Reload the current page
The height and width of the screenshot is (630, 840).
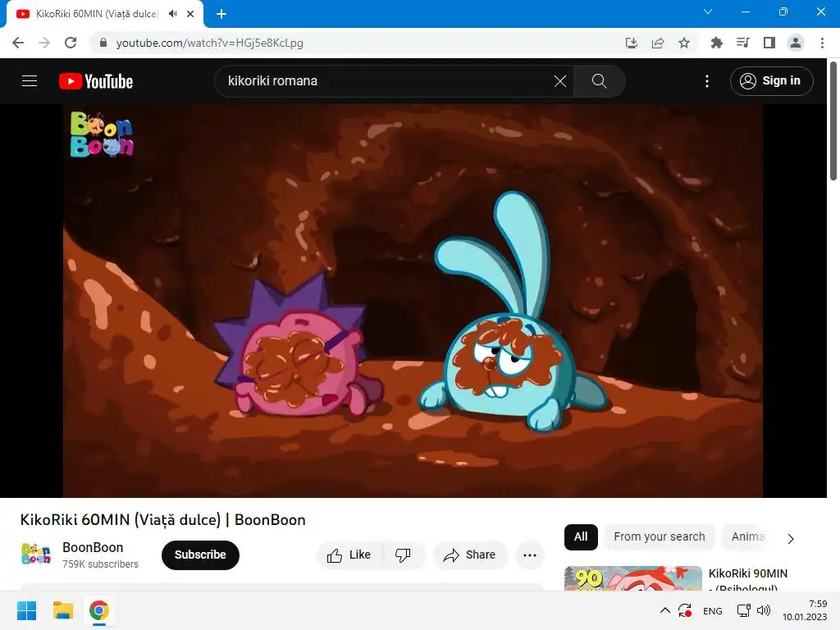tap(71, 43)
